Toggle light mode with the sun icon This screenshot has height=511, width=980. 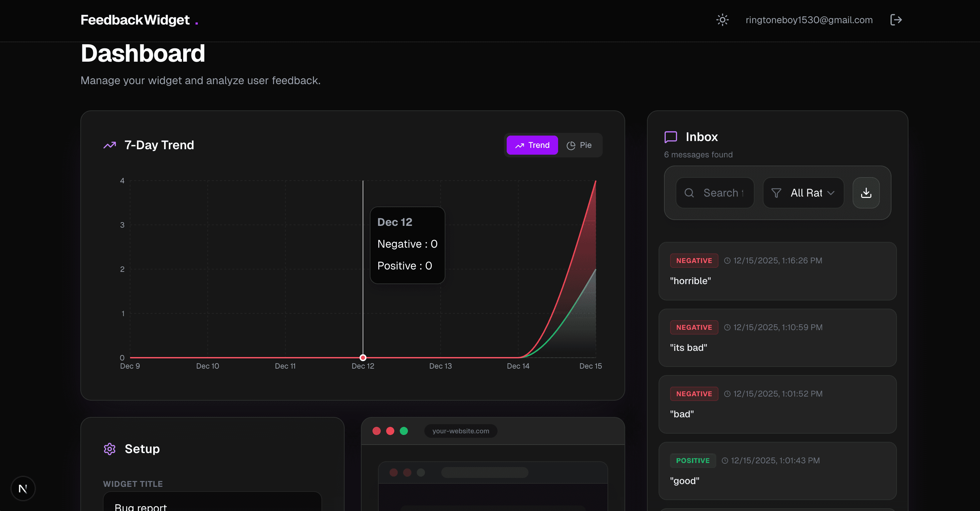[x=722, y=20]
